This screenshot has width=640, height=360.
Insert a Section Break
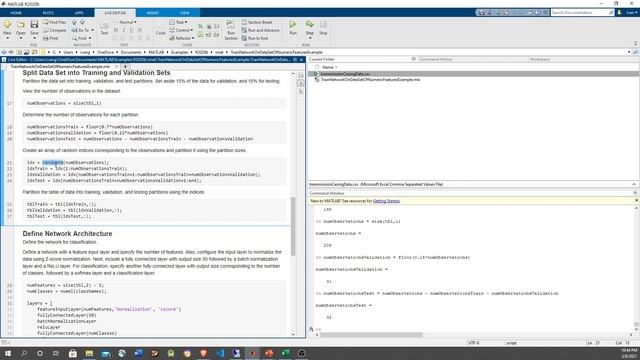point(257,22)
